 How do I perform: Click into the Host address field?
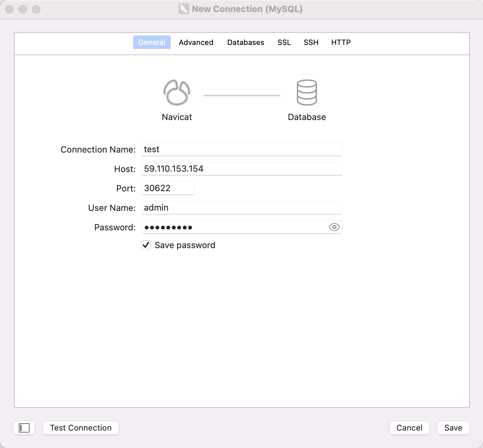(241, 169)
